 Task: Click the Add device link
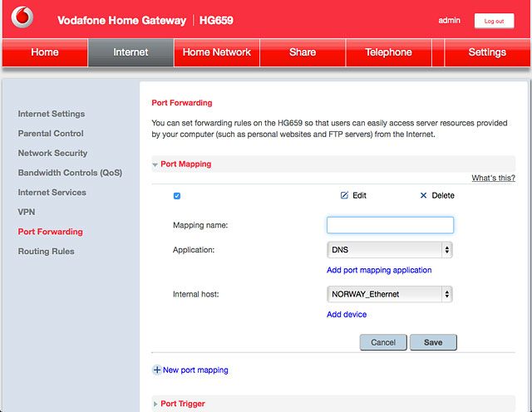[x=347, y=315]
